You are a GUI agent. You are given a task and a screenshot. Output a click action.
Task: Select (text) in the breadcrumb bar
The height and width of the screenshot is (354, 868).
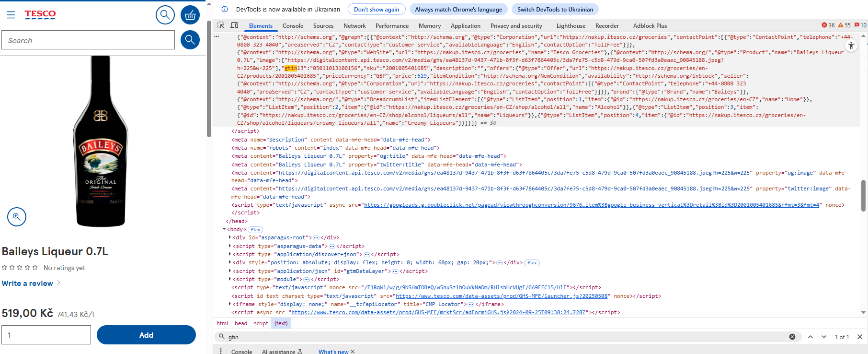point(281,323)
